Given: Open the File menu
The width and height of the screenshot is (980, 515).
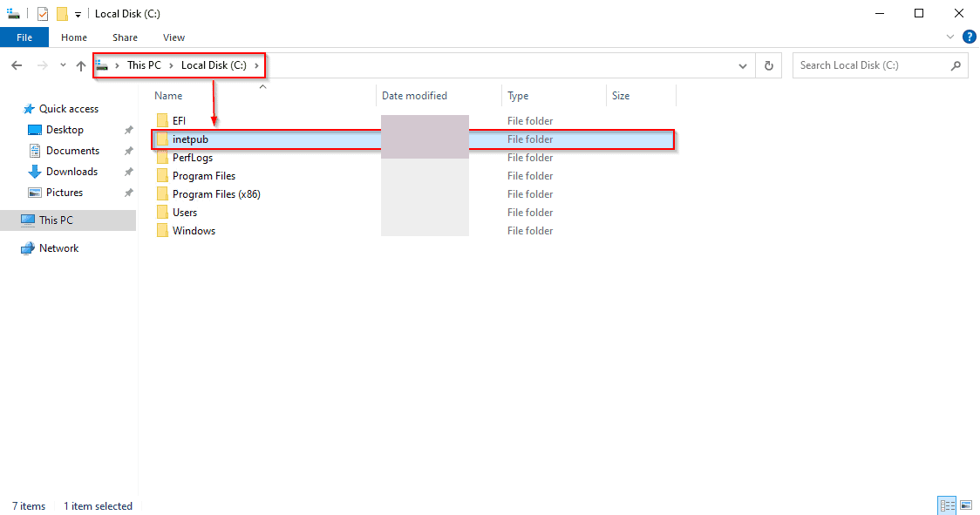Looking at the screenshot, I should point(24,37).
